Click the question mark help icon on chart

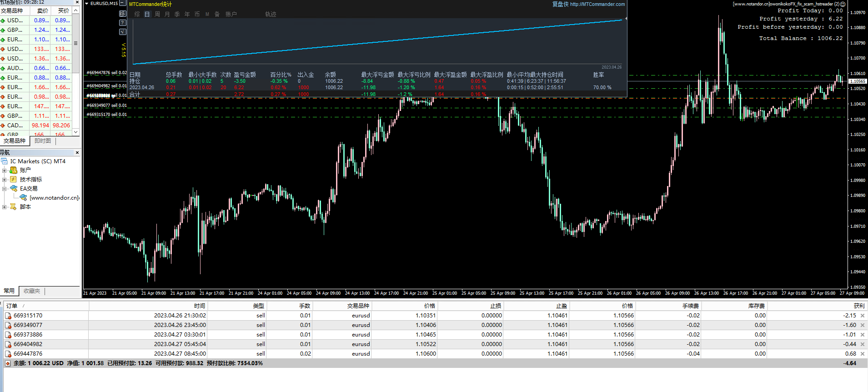(123, 23)
